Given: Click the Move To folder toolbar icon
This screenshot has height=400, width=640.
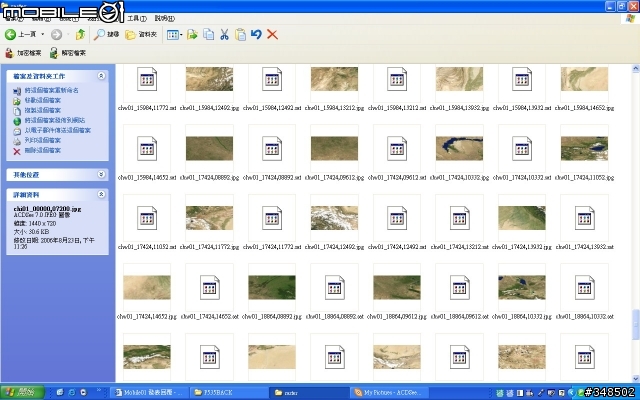Looking at the screenshot, I should 192,35.
